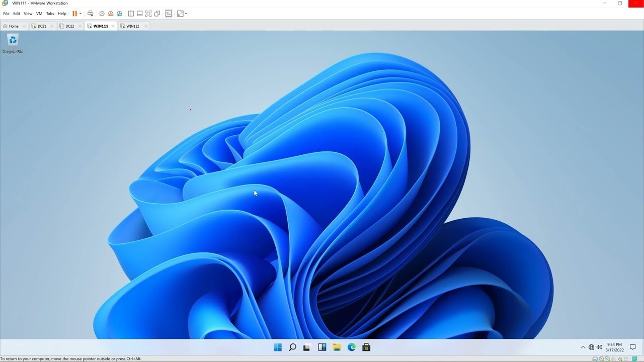
Task: Switch to the WIN112 tab
Action: (132, 26)
